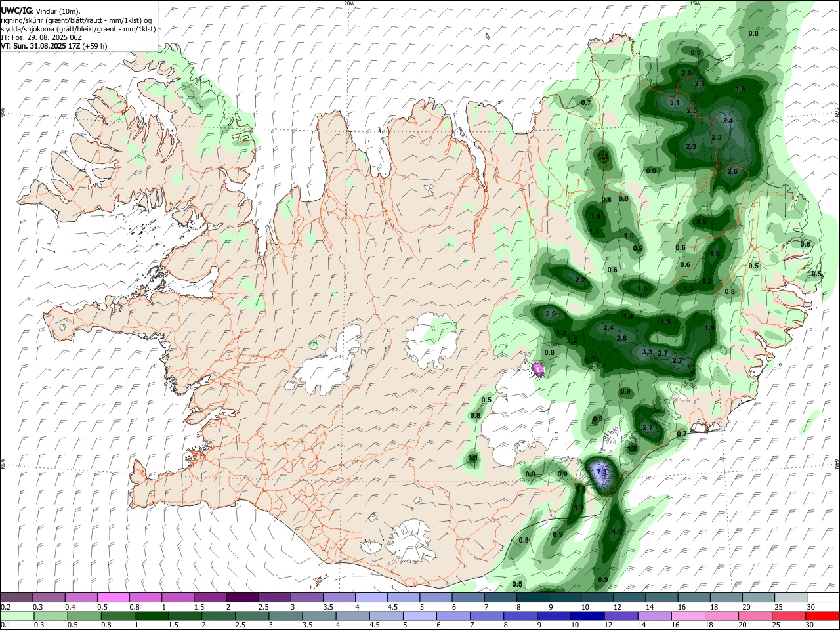Click the 2.2 precipitation label
The width and height of the screenshot is (840, 630).
(580, 280)
